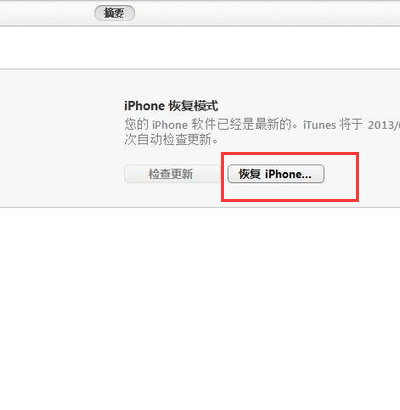400x410 pixels.
Task: Click the iTunes 将于 text
Action: [333, 125]
